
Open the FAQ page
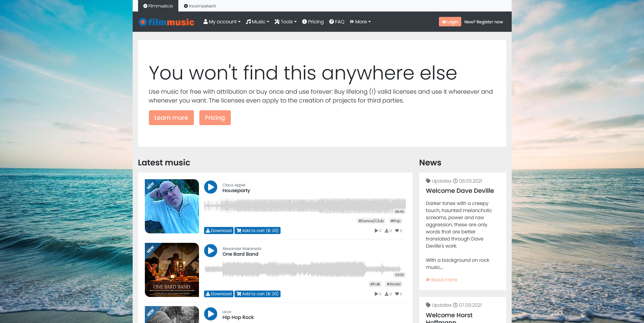click(337, 22)
